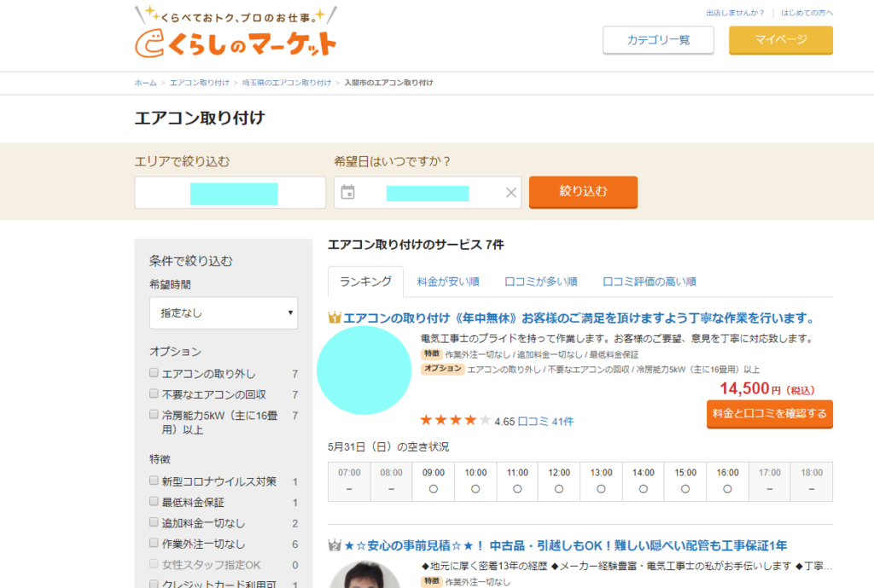Click the star rating of first service
Screen dimensions: 874x588
point(455,420)
